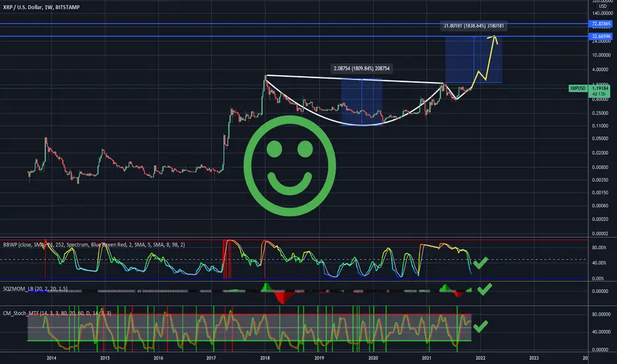This screenshot has width=617, height=364.
Task: Click 0.00150 on the price axis
Action: (601, 193)
